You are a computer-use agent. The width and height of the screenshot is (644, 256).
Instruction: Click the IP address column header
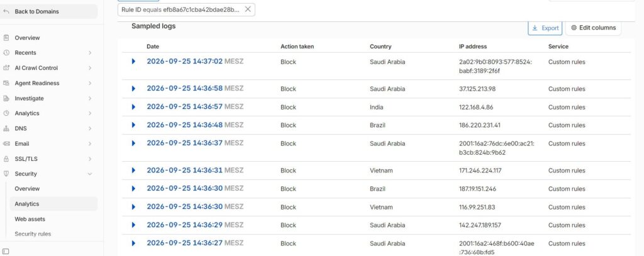coord(473,47)
